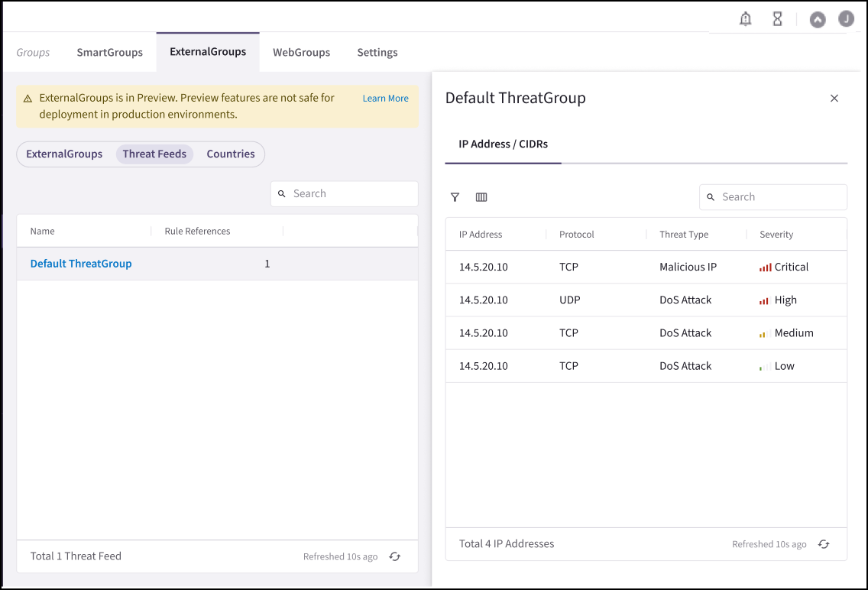The image size is (868, 590).
Task: Click the Critical severity indicator bars
Action: click(x=764, y=267)
